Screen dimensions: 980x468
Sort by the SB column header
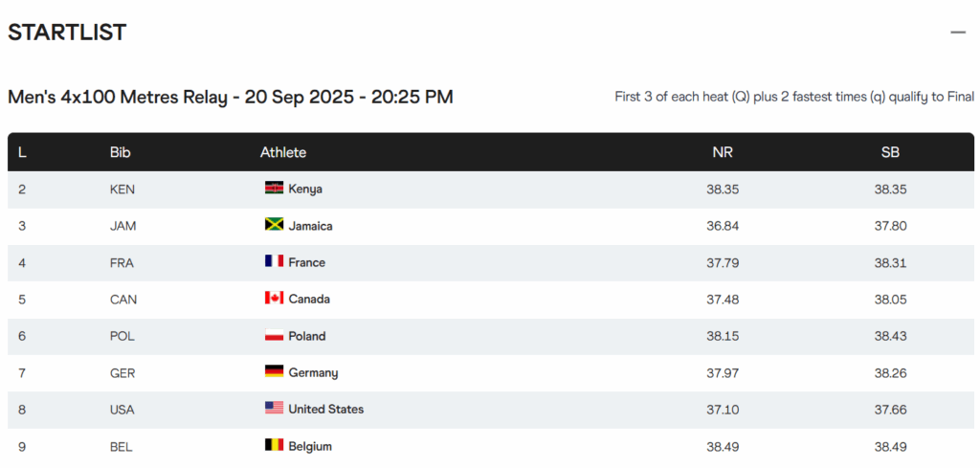(x=890, y=152)
